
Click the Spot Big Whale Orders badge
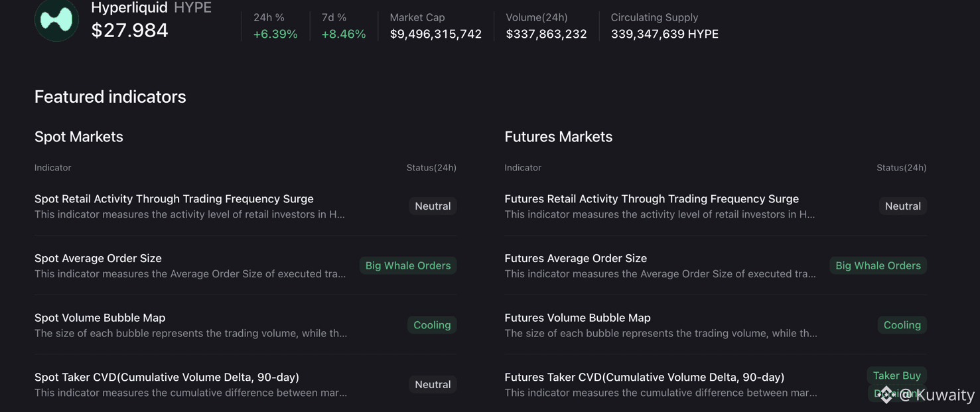click(x=408, y=265)
